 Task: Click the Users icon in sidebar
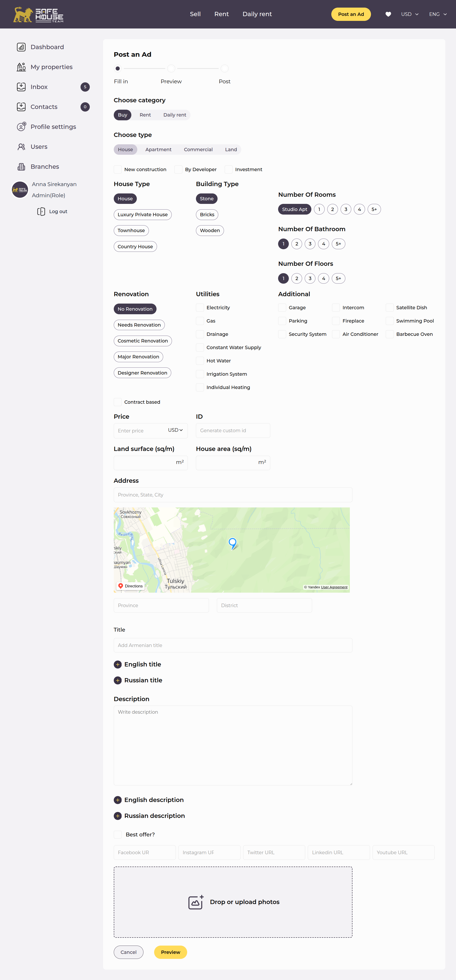[x=21, y=147]
